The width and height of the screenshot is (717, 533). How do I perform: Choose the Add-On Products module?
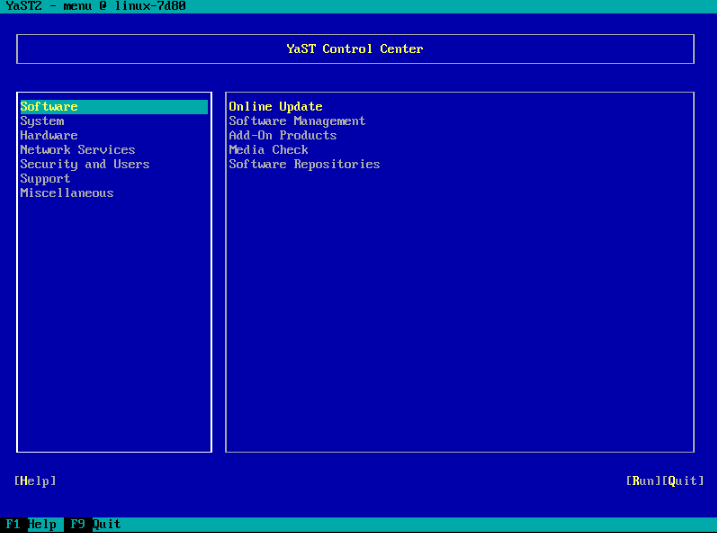tap(282, 135)
